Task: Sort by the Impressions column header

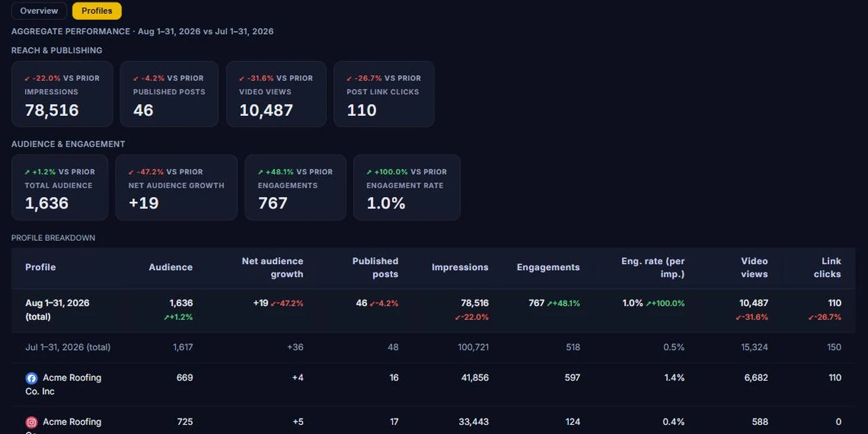Action: (460, 268)
